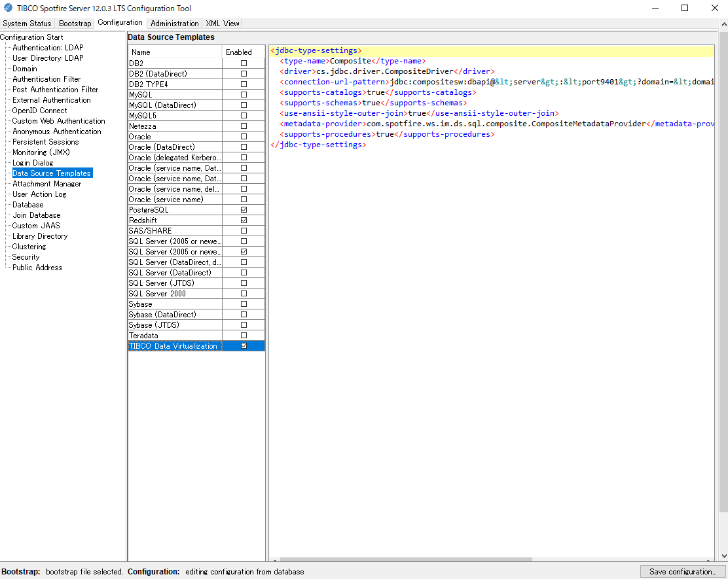Screen dimensions: 728x579
Task: Select the Oracle (DataDirect) template row
Action: [x=196, y=147]
